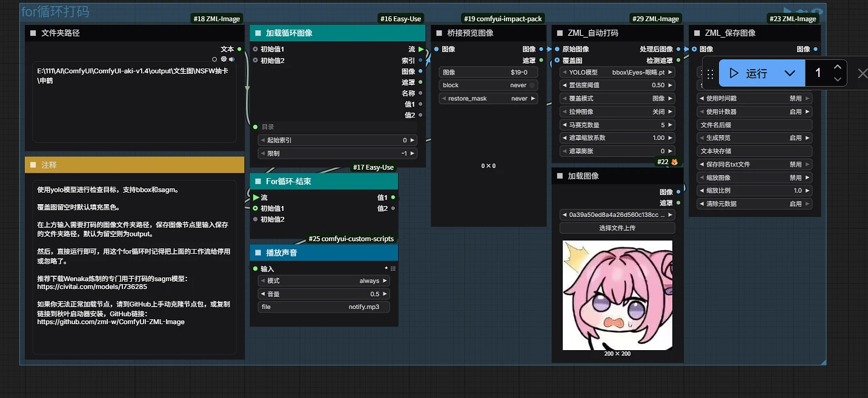Adjust the 遮罩缩放系数 1.00 value
868x398 pixels.
click(617, 138)
